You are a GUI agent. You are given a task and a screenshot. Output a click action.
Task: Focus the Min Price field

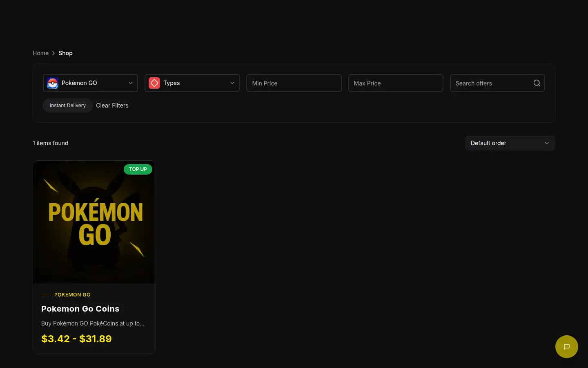(294, 83)
